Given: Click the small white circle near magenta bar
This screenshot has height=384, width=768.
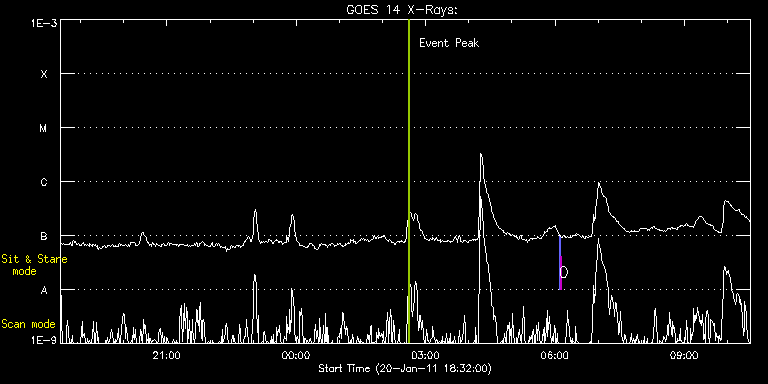Looking at the screenshot, I should click(564, 272).
